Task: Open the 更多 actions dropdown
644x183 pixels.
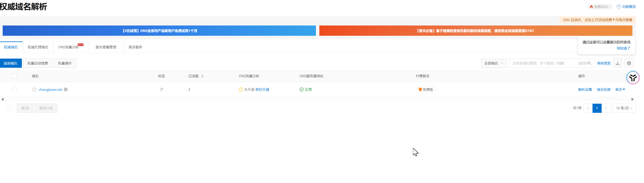Action: point(620,89)
